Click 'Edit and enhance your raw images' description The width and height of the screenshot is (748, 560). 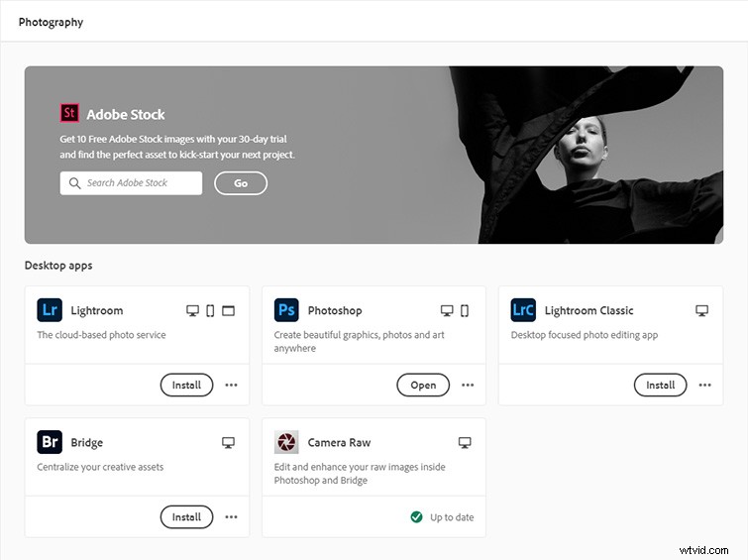(360, 473)
